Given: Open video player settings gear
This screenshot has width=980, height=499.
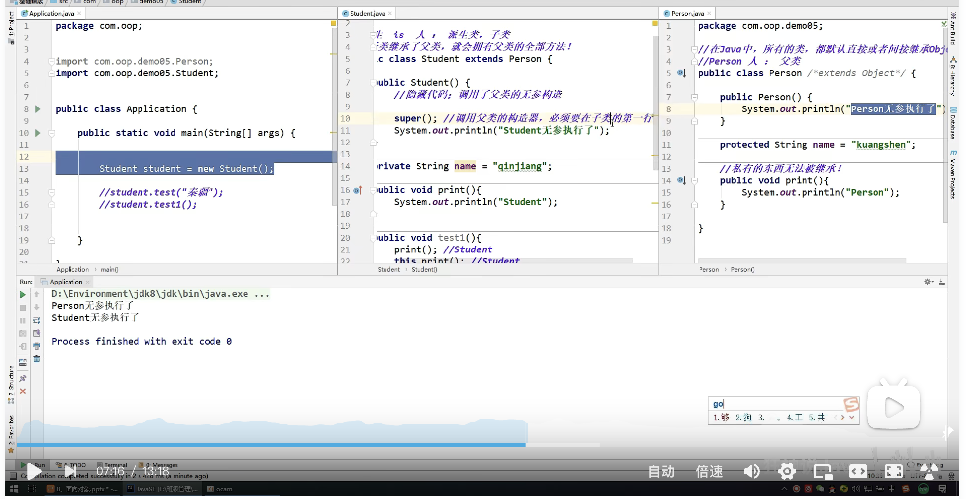Looking at the screenshot, I should coord(787,472).
